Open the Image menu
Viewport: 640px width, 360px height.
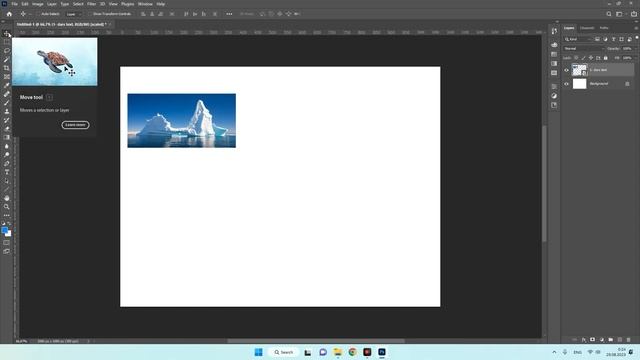38,4
